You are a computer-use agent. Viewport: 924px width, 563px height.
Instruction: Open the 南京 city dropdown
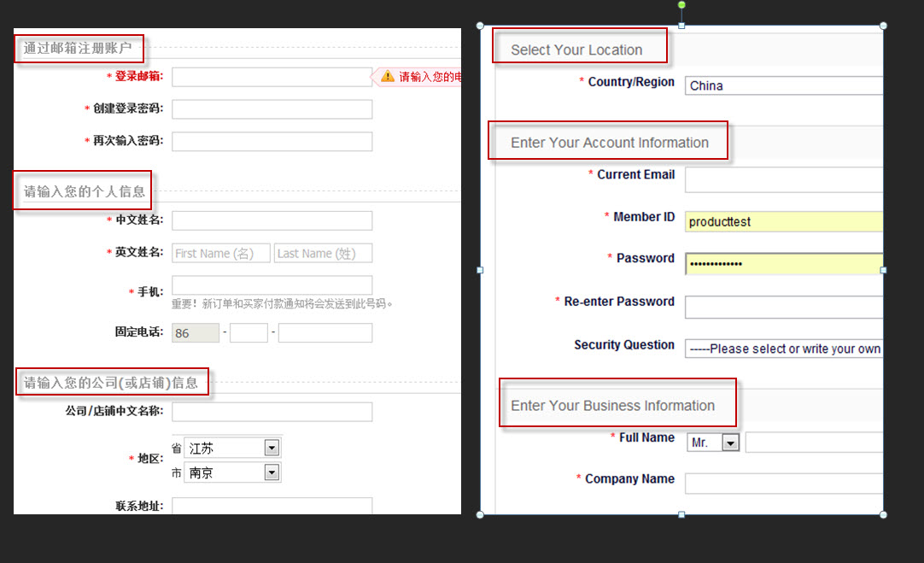232,472
